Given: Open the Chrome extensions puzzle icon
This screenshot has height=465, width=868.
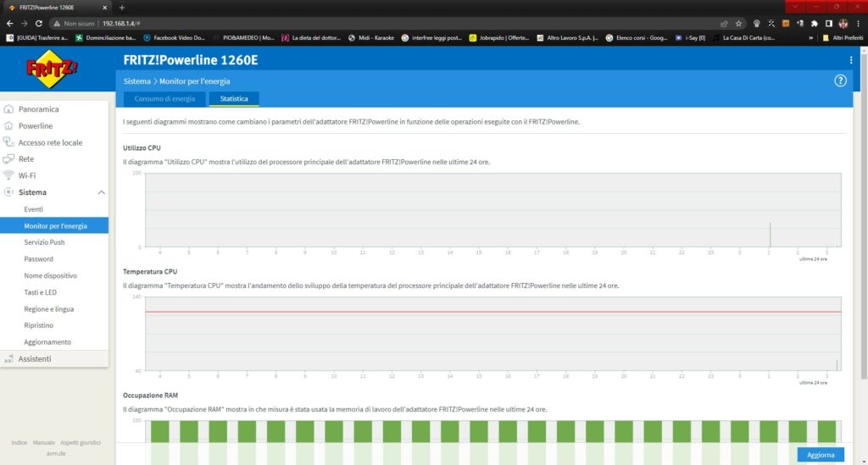Looking at the screenshot, I should click(x=815, y=23).
